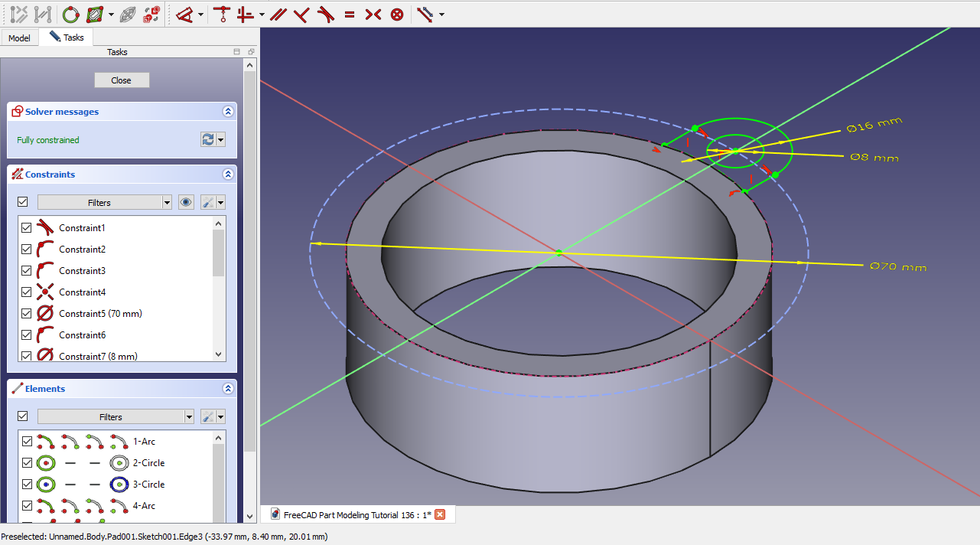This screenshot has height=545, width=980.
Task: Click the Close button in Tasks panel
Action: coord(122,80)
